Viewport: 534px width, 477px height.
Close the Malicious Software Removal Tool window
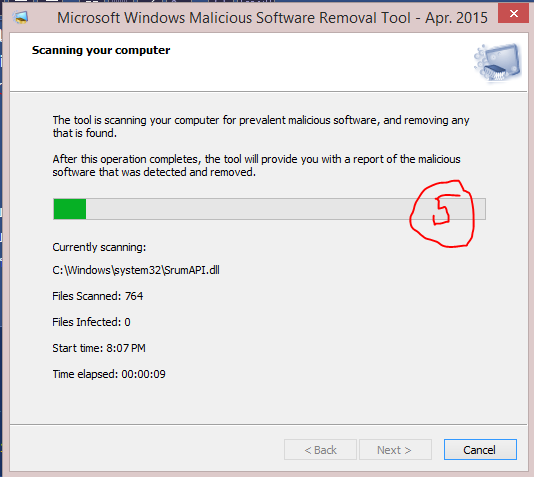(x=513, y=14)
